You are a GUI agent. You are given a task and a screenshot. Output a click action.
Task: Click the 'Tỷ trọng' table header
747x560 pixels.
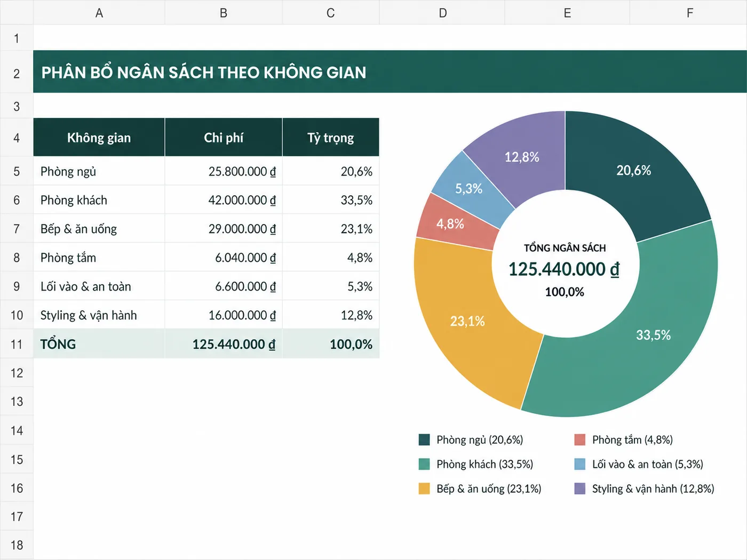pos(331,138)
